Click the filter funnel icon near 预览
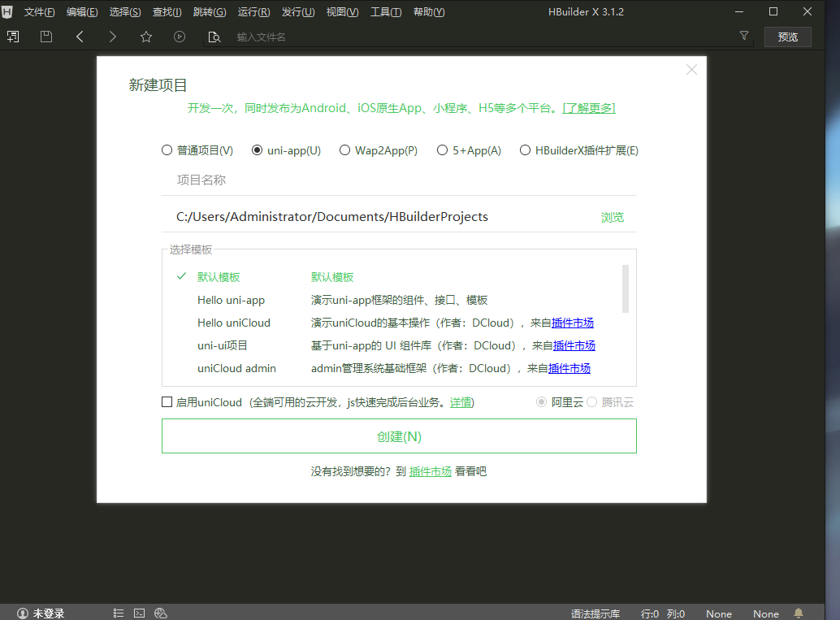 (x=744, y=37)
